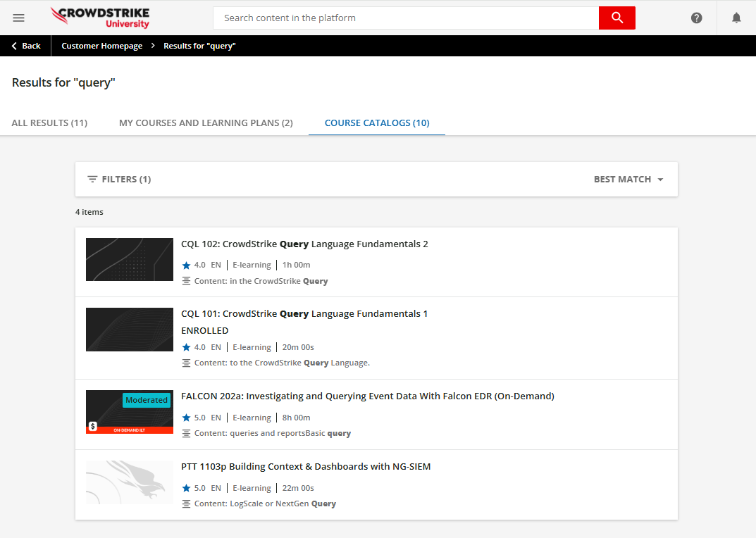Screen dimensions: 756x538
Task: Click the PTT 1103p falcon thumbnail
Action: [x=130, y=482]
